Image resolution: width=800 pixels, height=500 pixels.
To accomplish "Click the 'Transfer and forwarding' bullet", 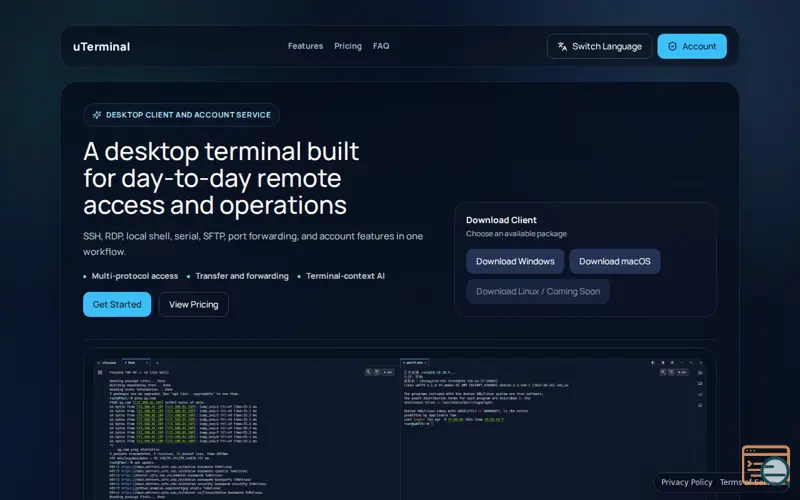I will [x=242, y=276].
